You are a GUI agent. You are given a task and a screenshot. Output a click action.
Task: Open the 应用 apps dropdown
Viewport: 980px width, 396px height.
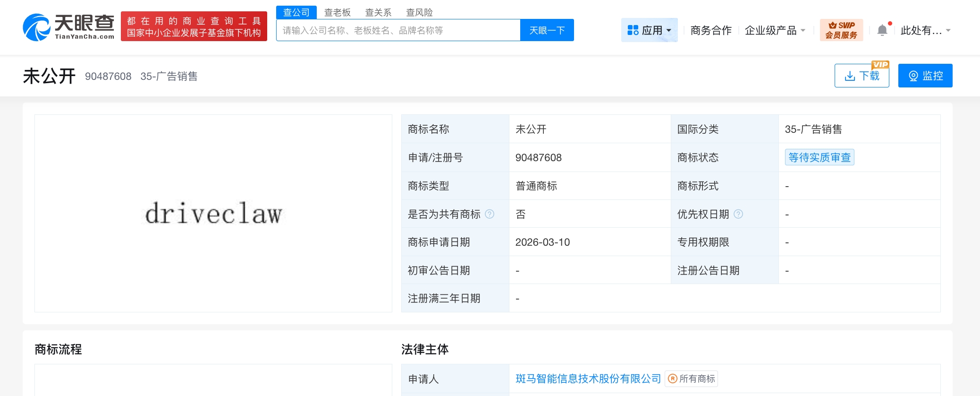click(x=649, y=30)
